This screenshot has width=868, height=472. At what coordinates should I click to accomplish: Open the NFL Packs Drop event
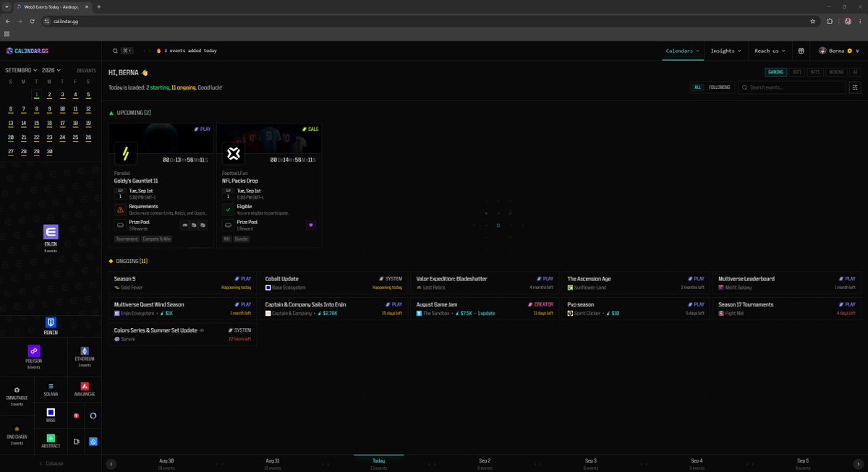(x=268, y=186)
